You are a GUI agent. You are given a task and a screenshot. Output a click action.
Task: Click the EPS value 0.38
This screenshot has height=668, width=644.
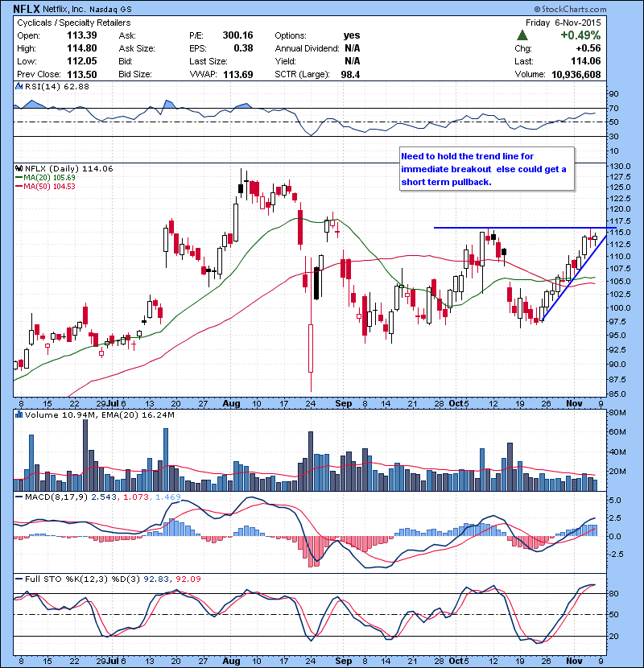pyautogui.click(x=243, y=48)
